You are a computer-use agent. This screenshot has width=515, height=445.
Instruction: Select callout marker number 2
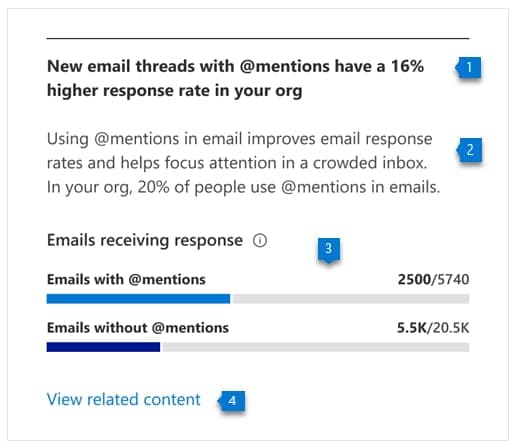(470, 150)
